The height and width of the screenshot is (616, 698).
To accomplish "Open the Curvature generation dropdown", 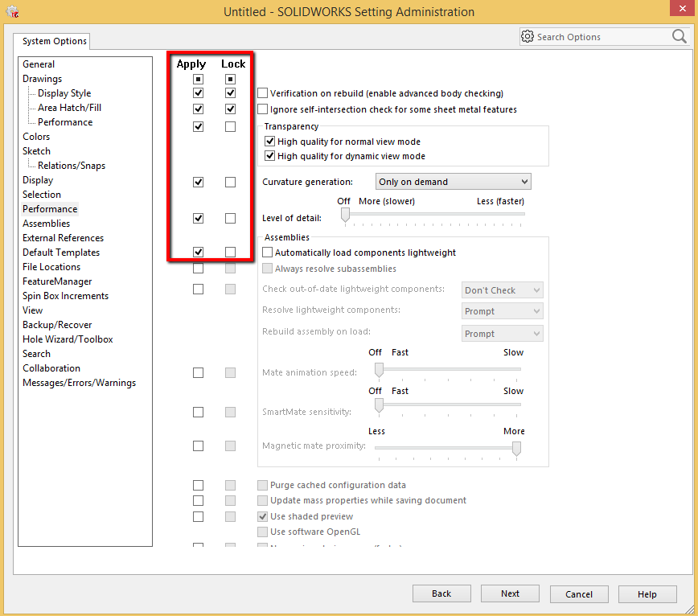I will coord(454,182).
